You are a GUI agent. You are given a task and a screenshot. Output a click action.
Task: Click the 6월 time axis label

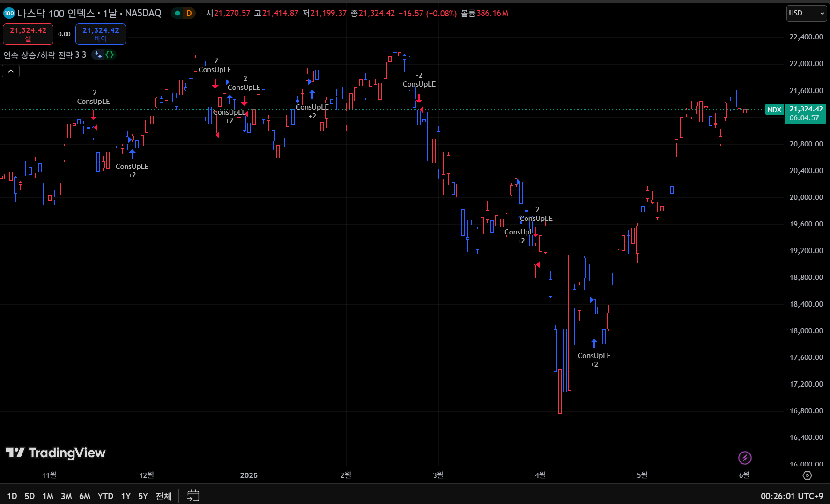pyautogui.click(x=744, y=475)
